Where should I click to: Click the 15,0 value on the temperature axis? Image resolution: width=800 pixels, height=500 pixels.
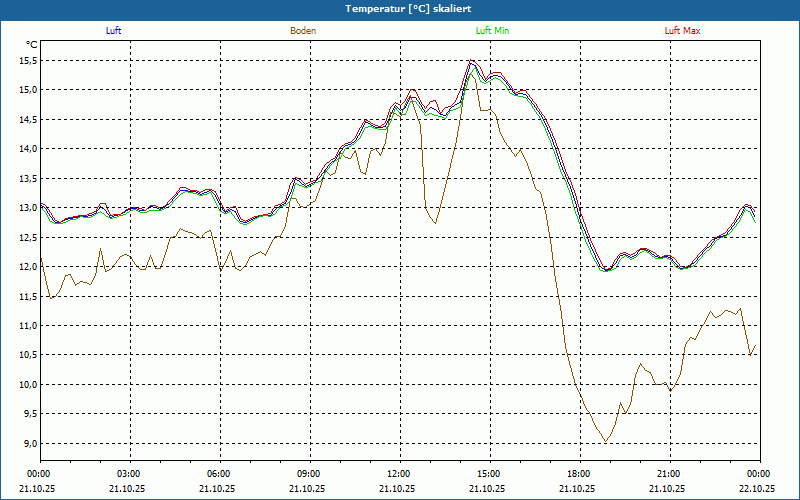click(29, 90)
